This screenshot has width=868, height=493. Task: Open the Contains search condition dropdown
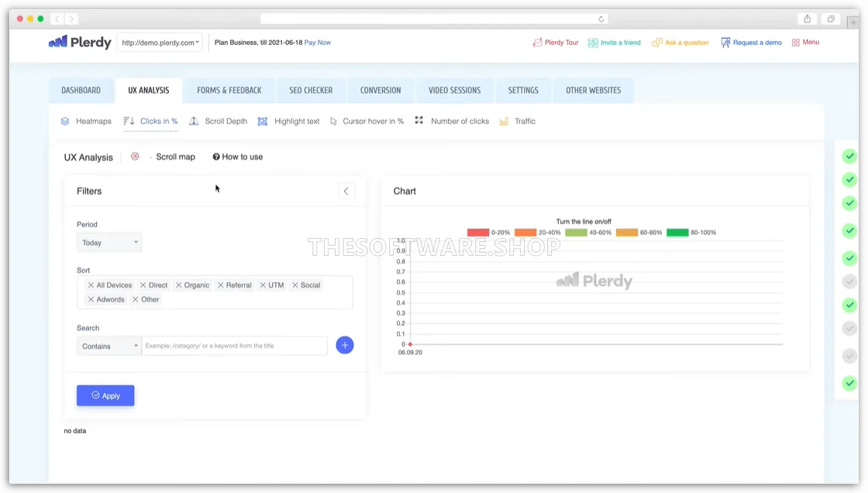click(x=108, y=345)
